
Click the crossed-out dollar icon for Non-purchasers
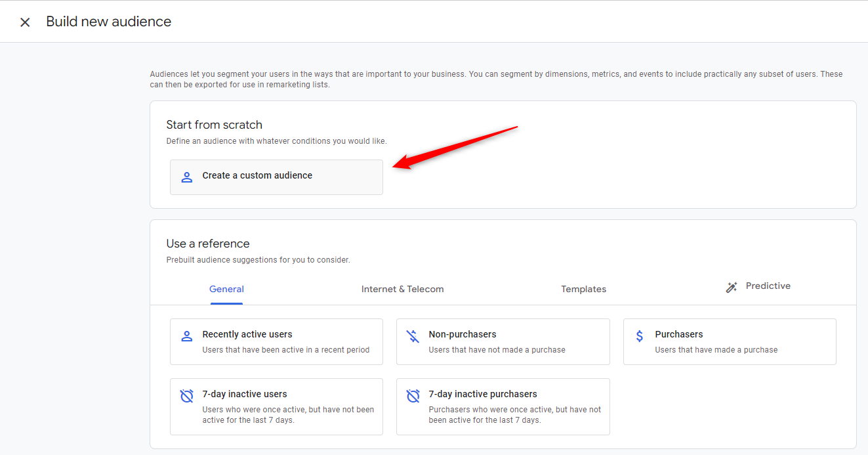click(x=413, y=337)
